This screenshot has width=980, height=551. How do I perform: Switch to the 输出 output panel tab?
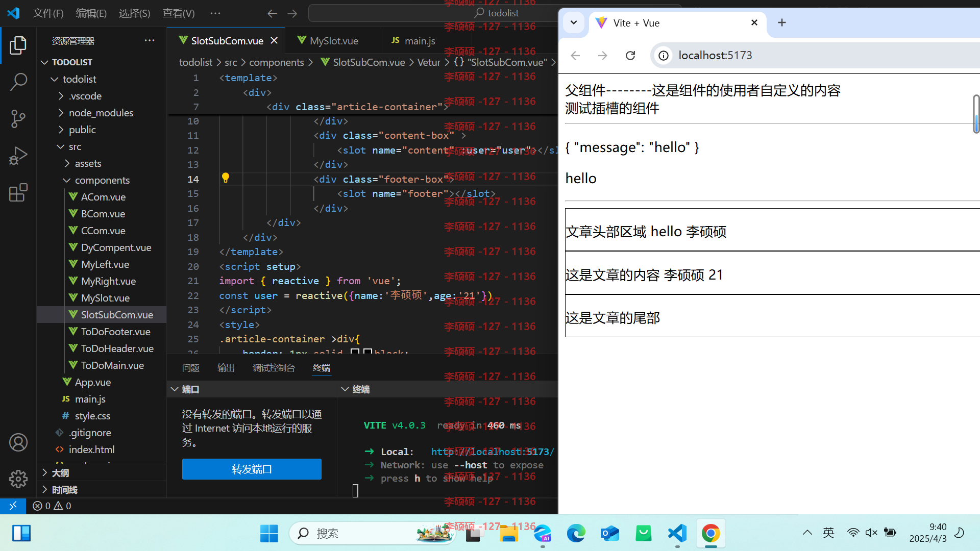click(226, 368)
